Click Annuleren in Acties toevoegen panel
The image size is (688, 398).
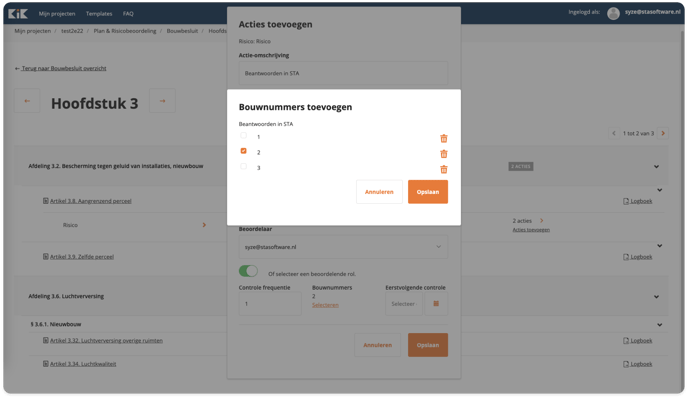pos(377,345)
